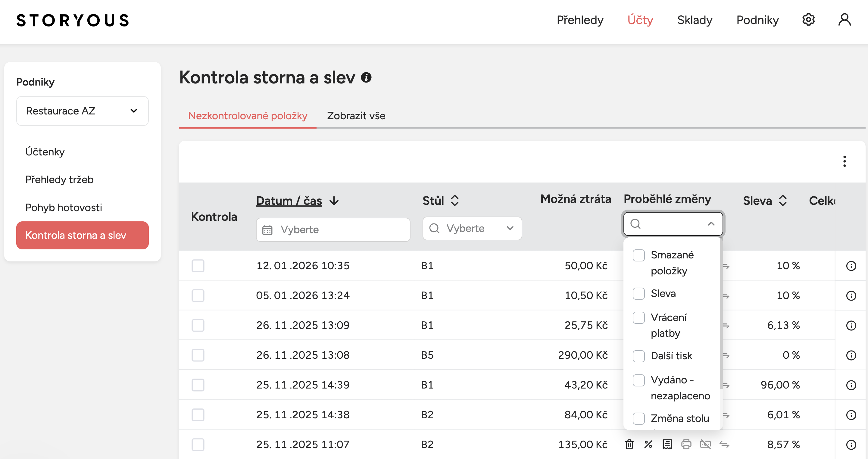868x459 pixels.
Task: Collapse the Proběhlé změny filter dropdown
Action: (711, 224)
